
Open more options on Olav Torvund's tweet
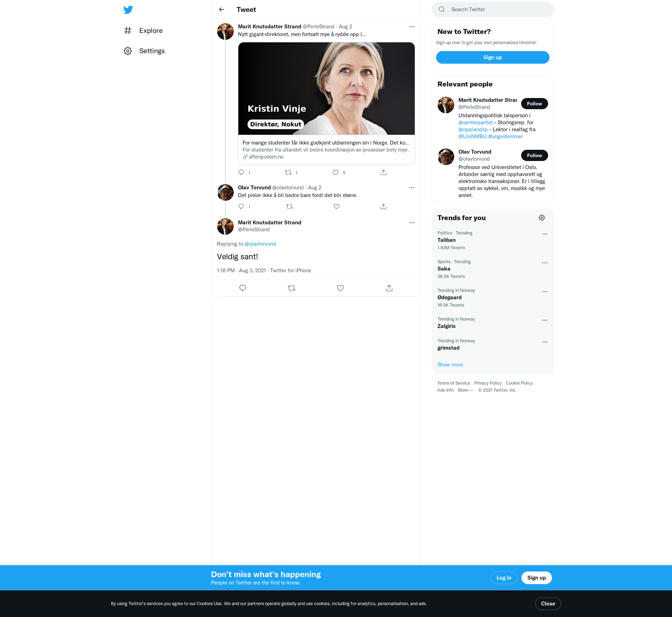(x=412, y=188)
